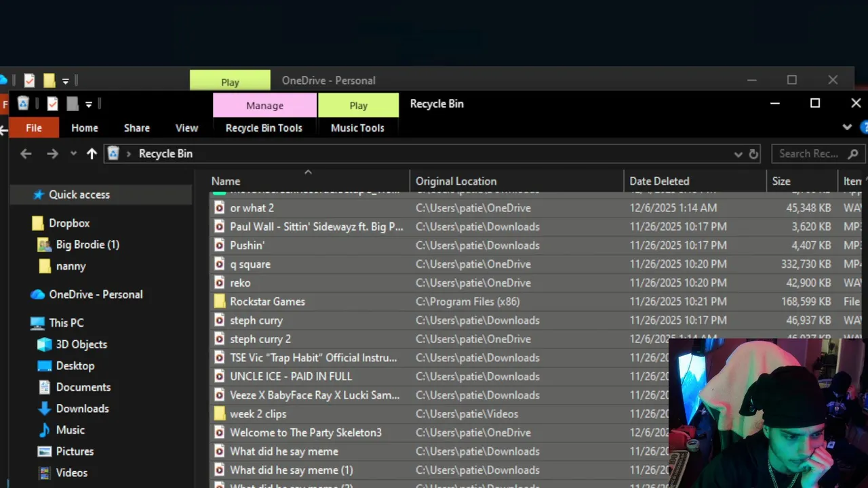Screen dimensions: 868x488
Task: Click the New folder quick access icon
Action: tap(73, 104)
